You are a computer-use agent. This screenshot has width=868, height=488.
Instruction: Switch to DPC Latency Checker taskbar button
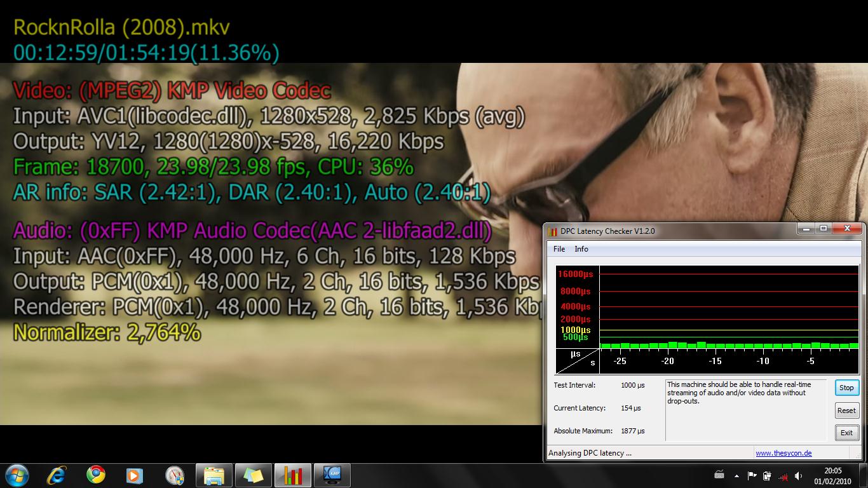click(x=292, y=475)
